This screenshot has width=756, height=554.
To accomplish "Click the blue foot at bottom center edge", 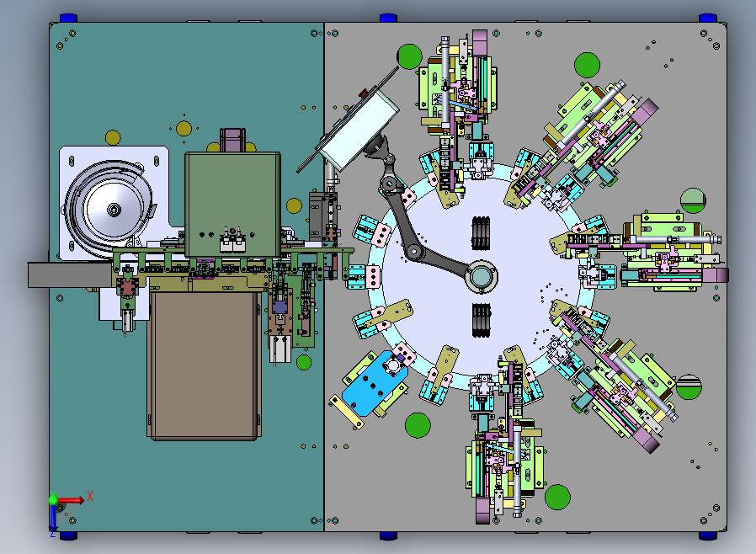I will pyautogui.click(x=388, y=535).
